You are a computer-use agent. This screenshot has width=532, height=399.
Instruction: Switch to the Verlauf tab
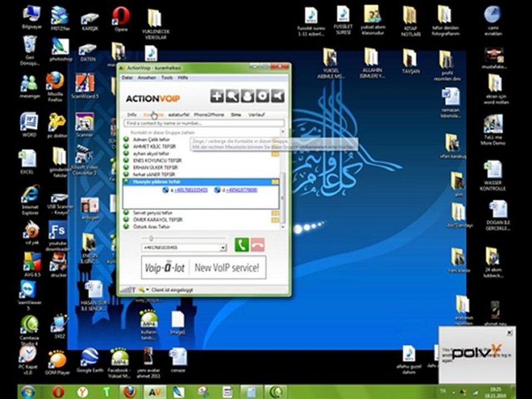pyautogui.click(x=256, y=115)
